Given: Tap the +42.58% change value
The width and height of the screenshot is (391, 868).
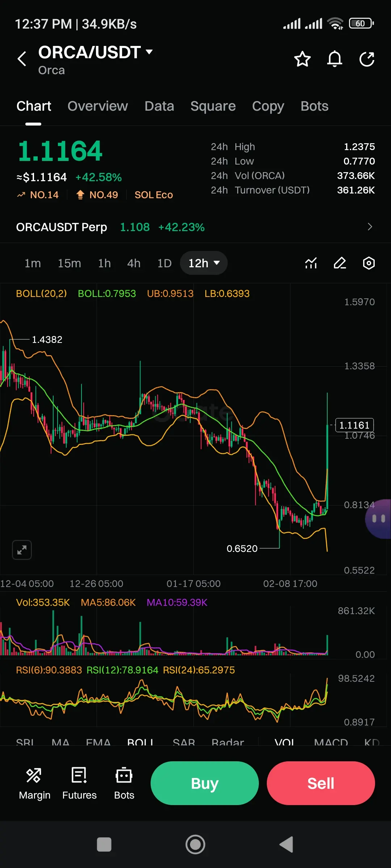Looking at the screenshot, I should pos(98,177).
